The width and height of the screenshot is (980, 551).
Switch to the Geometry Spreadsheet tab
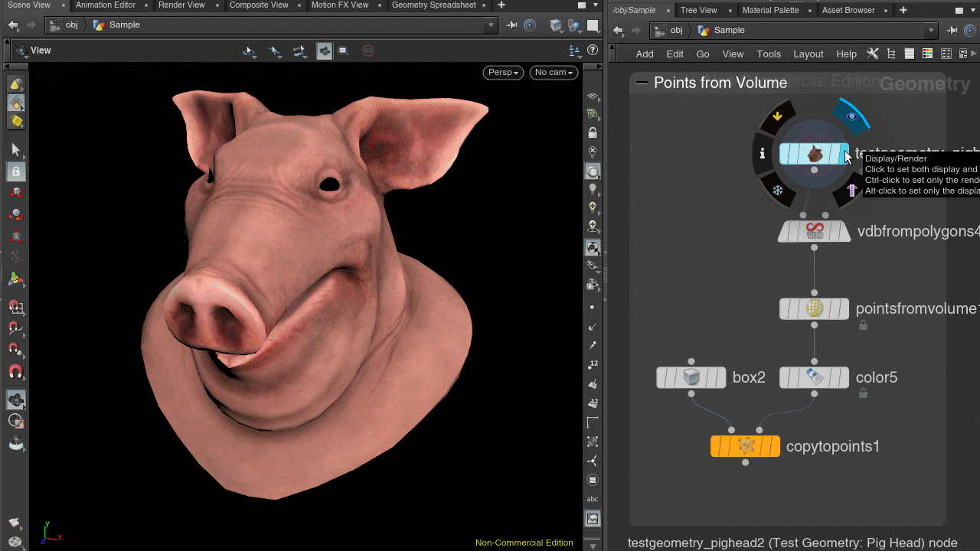coord(433,5)
